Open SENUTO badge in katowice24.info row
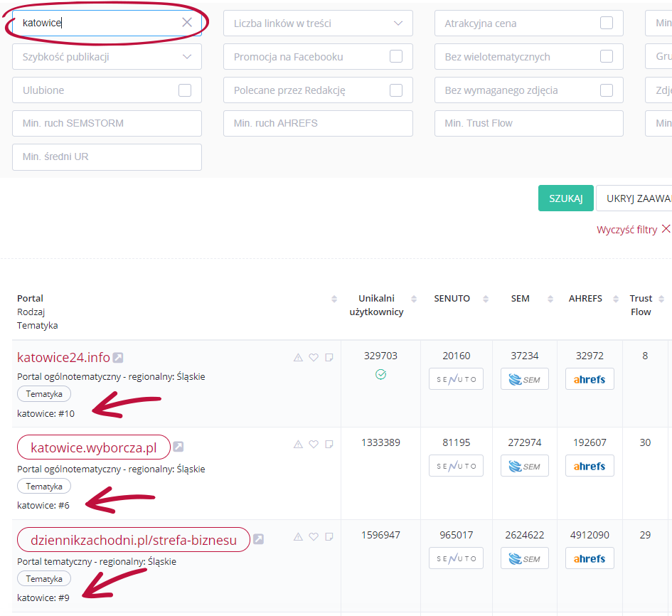672x616 pixels. (x=456, y=379)
